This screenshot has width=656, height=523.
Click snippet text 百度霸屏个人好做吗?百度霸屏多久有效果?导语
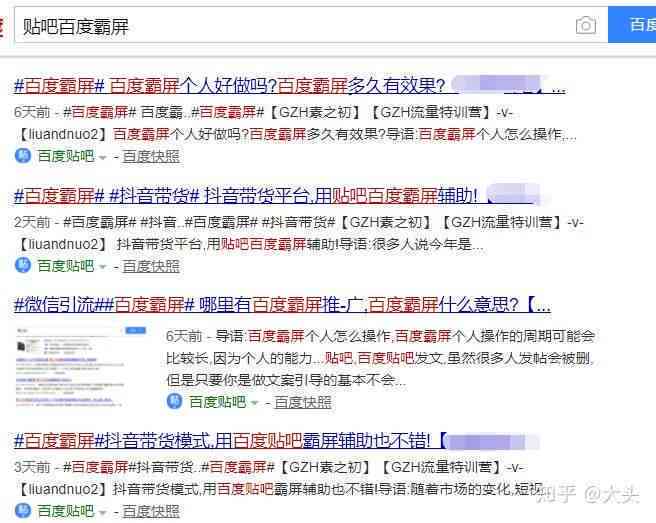point(264,134)
